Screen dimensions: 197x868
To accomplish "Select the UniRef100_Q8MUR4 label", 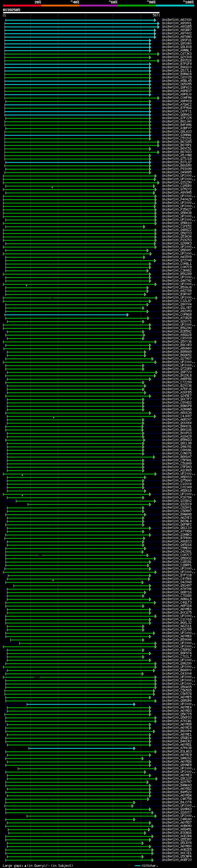I will click(x=177, y=701).
